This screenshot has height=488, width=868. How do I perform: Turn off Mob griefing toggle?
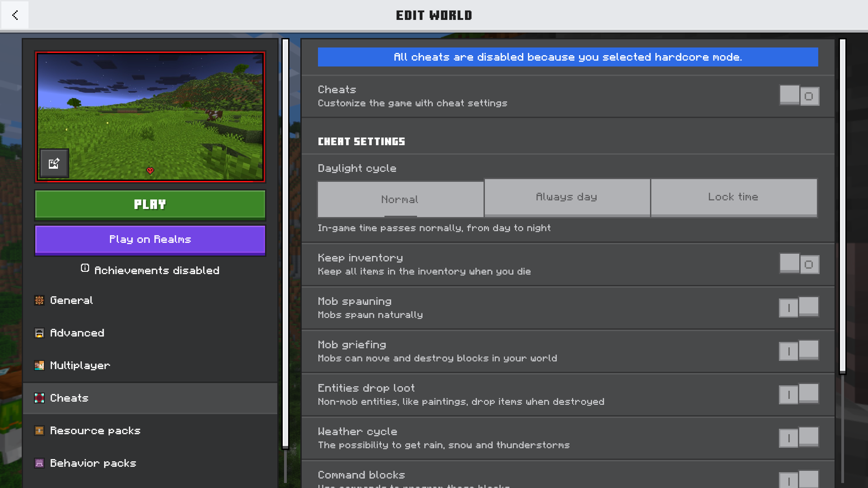click(x=799, y=351)
